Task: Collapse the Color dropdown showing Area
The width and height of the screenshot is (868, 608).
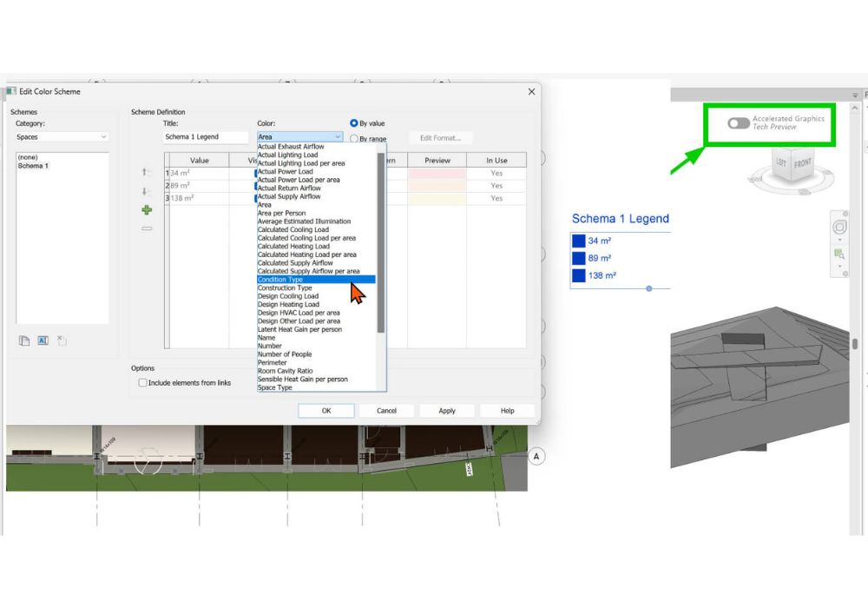Action: (x=337, y=137)
